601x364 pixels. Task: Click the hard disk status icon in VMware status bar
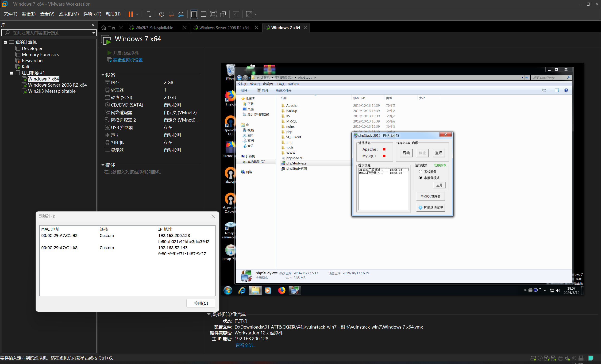tap(533, 358)
